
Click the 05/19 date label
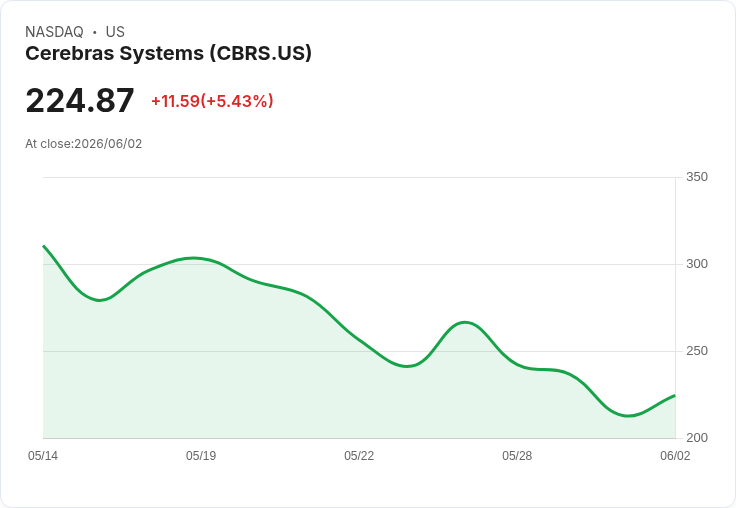point(201,455)
